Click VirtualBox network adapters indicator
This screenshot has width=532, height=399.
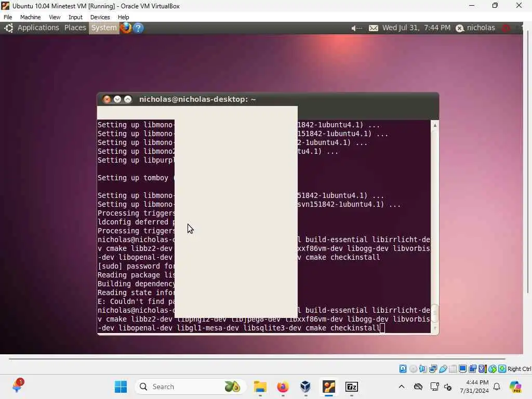tap(433, 369)
